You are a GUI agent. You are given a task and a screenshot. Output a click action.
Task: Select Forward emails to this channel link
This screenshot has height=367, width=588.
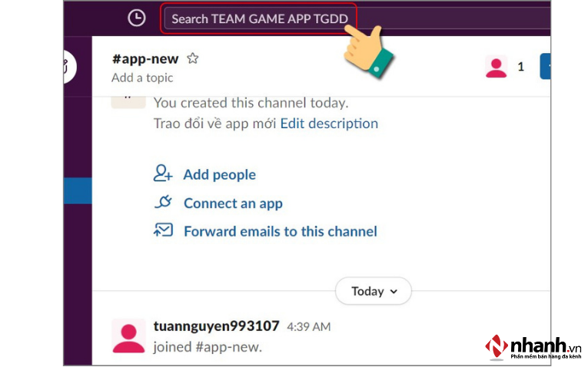coord(280,231)
